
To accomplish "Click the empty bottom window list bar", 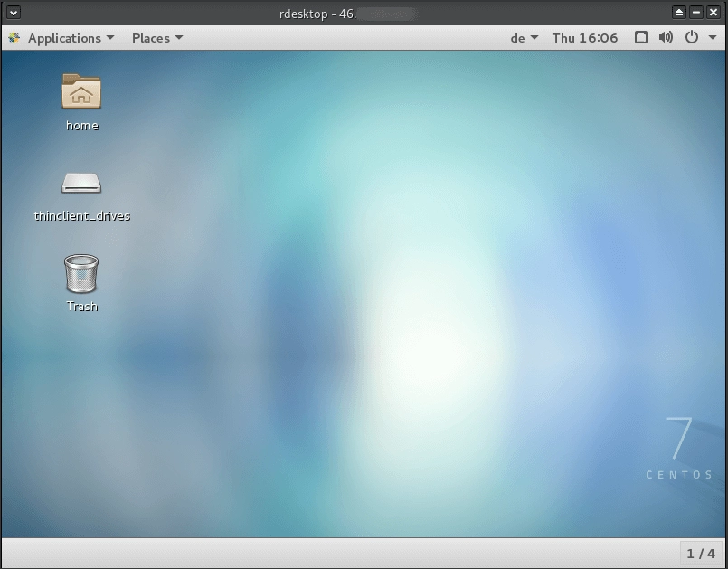I will point(341,554).
